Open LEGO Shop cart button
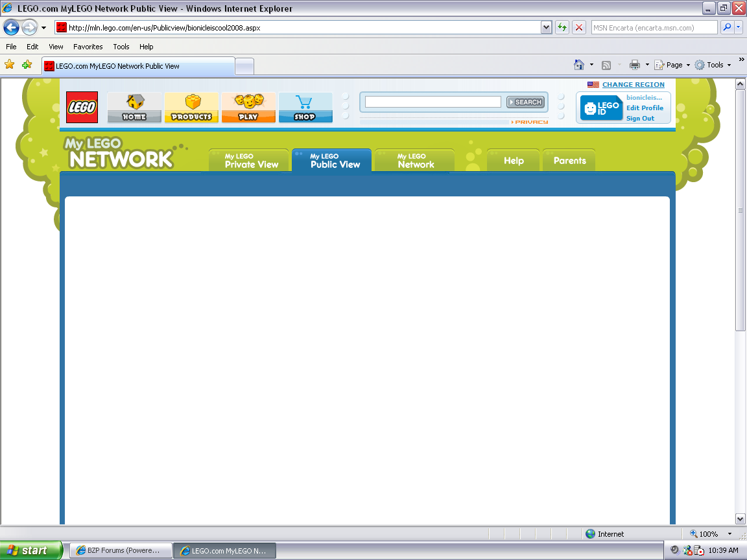747x560 pixels. pos(305,108)
